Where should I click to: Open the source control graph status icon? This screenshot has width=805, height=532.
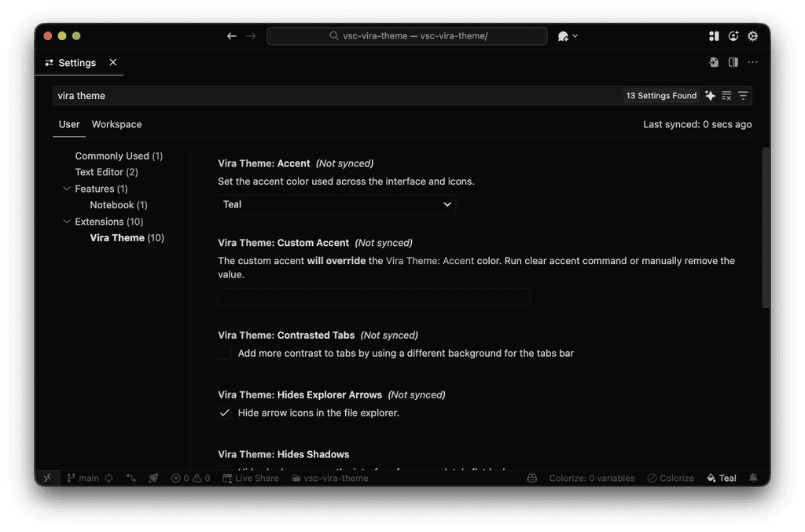tap(131, 478)
